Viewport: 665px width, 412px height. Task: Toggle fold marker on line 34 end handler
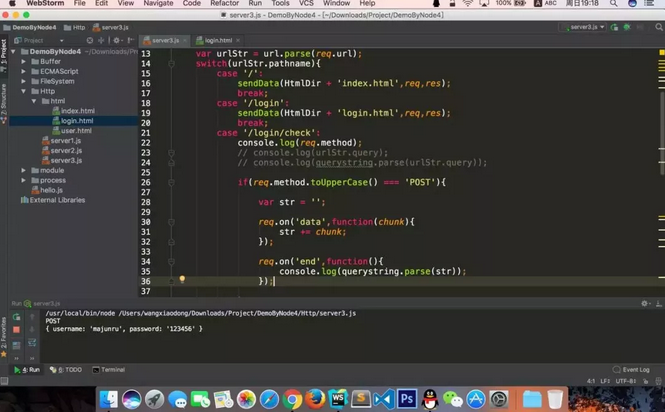(x=171, y=261)
